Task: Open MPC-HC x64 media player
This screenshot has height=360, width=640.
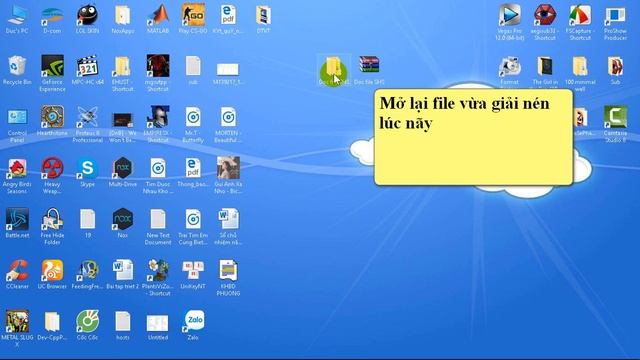Action: click(87, 70)
